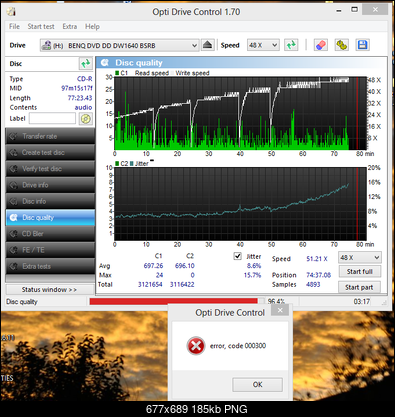Click the Jitter legend swatch in lower chart
Image resolution: width=395 pixels, height=417 pixels.
[132, 163]
